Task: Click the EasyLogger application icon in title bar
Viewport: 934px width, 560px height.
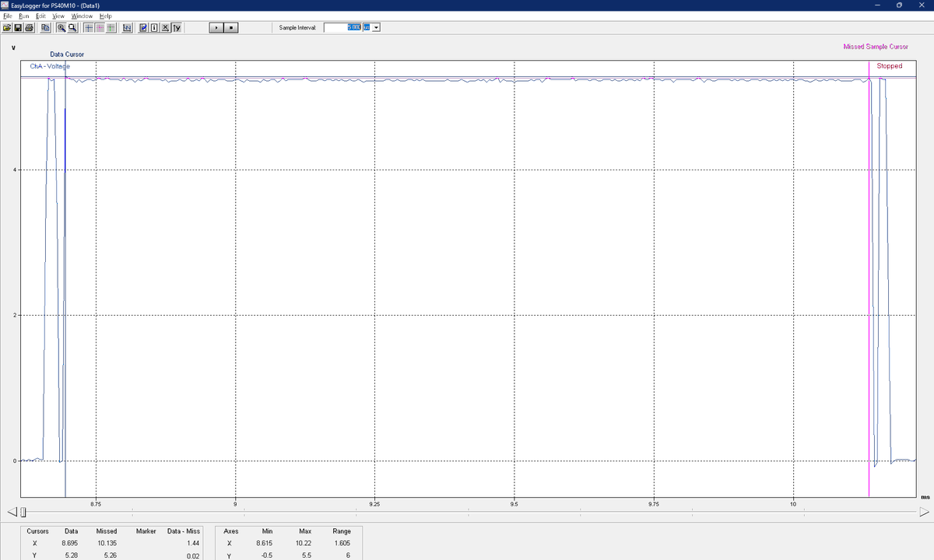Action: pyautogui.click(x=5, y=5)
